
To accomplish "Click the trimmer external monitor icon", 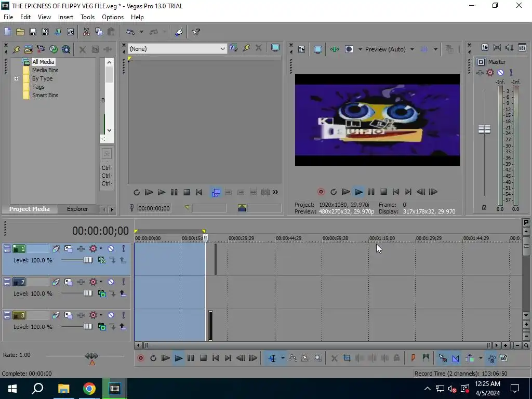I will [x=275, y=48].
